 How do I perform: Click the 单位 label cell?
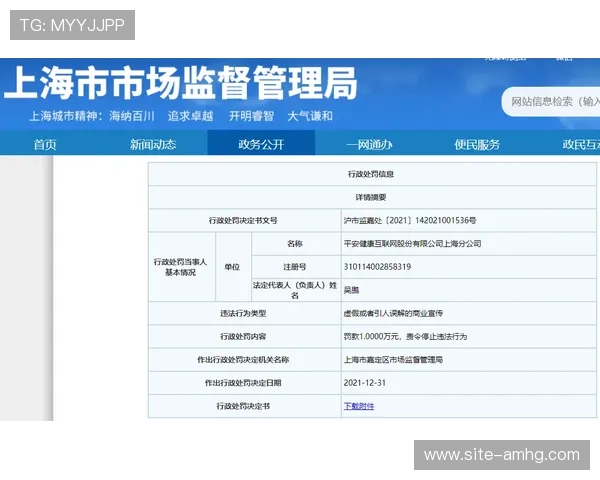233,267
